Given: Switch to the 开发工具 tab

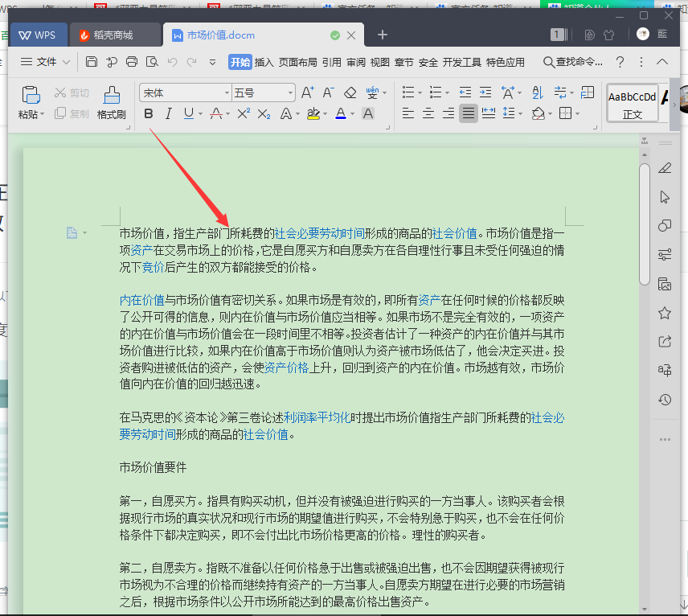Looking at the screenshot, I should click(461, 63).
